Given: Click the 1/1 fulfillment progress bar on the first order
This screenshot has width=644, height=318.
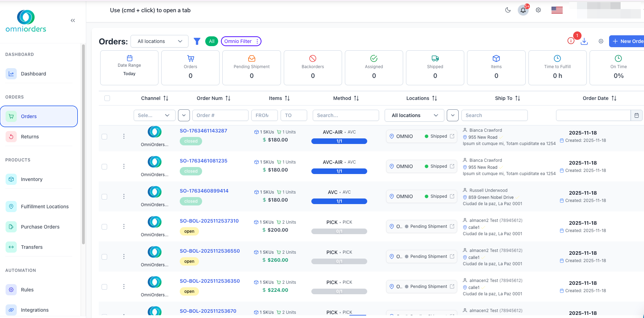Looking at the screenshot, I should coord(339,141).
